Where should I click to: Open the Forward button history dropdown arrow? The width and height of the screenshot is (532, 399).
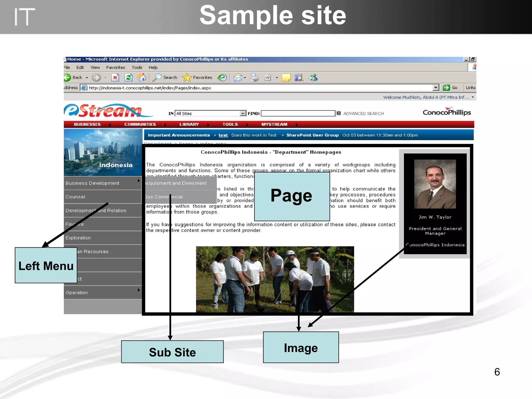click(105, 78)
